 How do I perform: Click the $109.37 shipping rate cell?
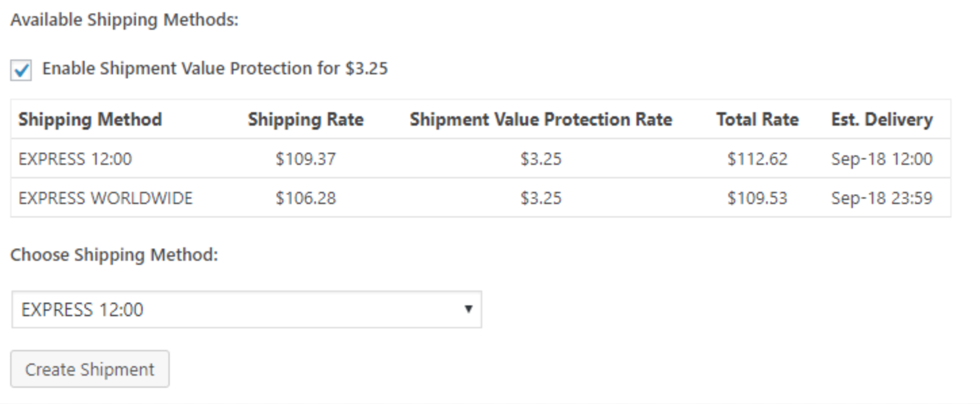(306, 159)
